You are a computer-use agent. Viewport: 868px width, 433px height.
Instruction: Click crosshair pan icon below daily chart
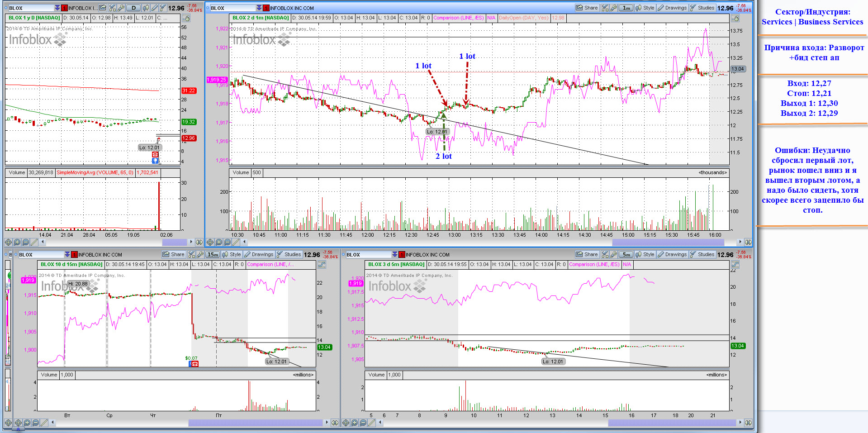pyautogui.click(x=8, y=242)
